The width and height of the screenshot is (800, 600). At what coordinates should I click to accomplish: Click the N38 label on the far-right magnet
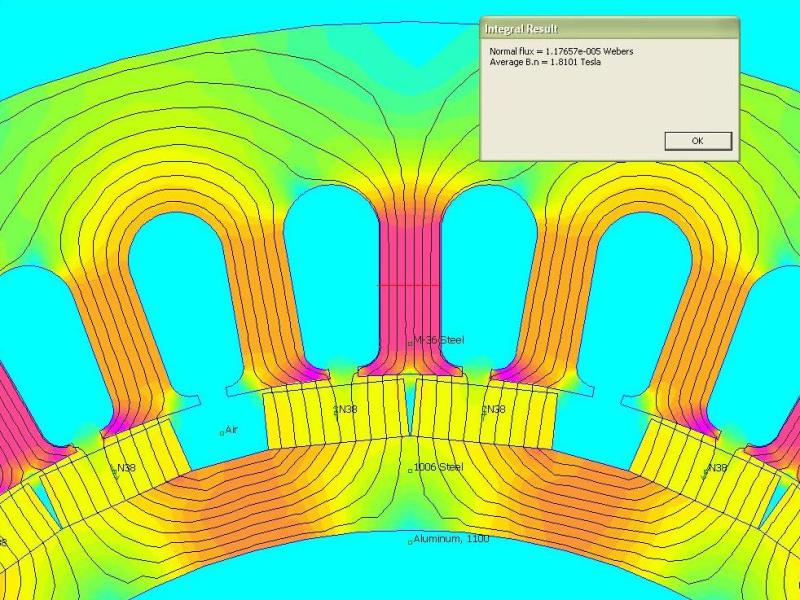point(716,467)
